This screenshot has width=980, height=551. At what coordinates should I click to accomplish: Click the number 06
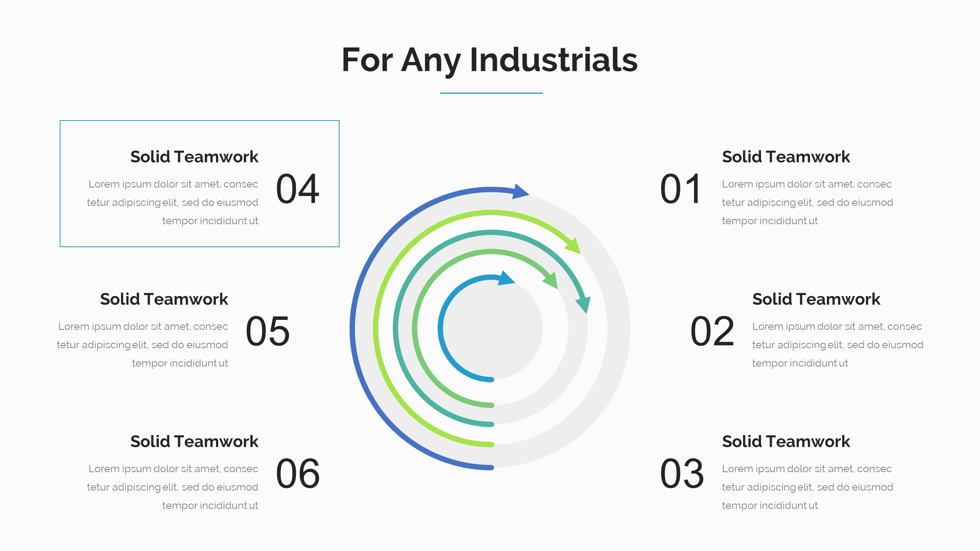(297, 474)
